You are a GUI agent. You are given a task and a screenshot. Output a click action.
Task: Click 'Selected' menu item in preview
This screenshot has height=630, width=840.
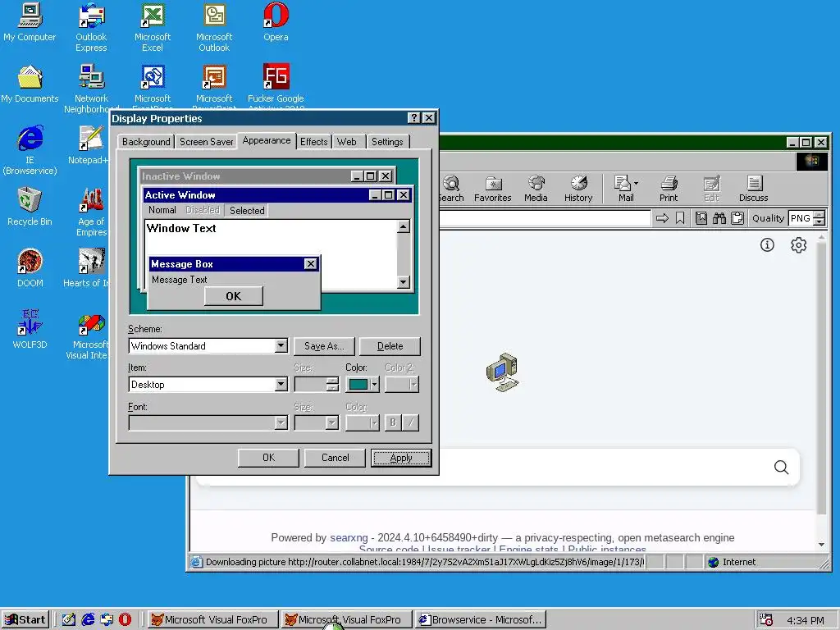(x=247, y=211)
